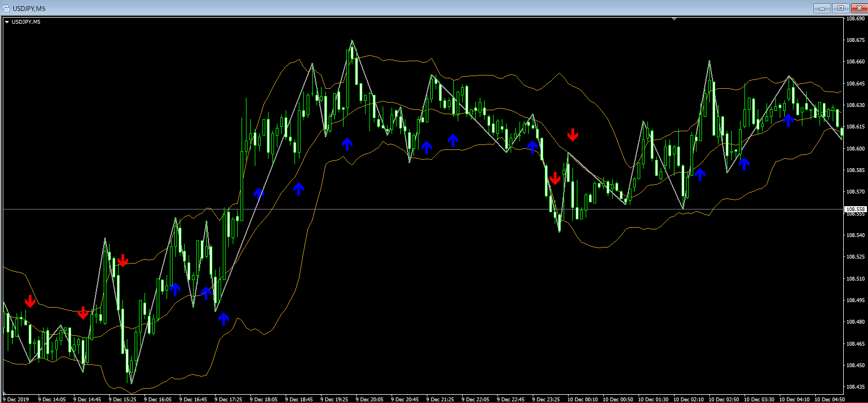Click the 9 Dec 23:25 time axis label
Image resolution: width=868 pixels, height=403 pixels.
pos(546,400)
